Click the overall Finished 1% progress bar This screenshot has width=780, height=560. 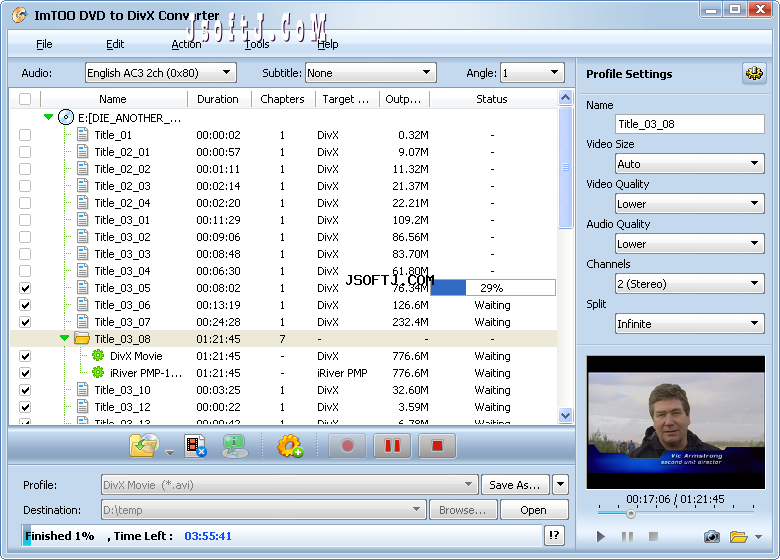(x=282, y=536)
